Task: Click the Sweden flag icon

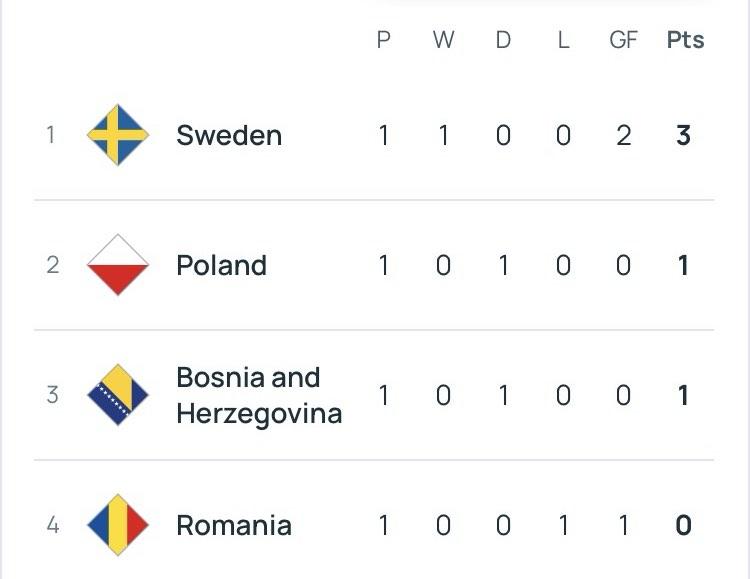Action: click(118, 135)
